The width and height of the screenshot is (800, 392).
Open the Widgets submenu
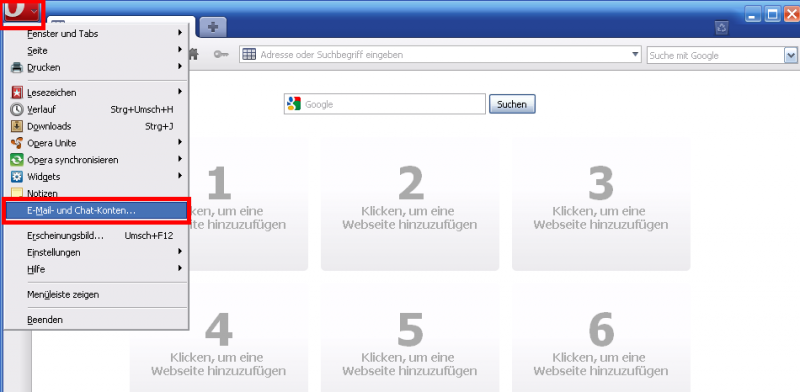coord(96,177)
